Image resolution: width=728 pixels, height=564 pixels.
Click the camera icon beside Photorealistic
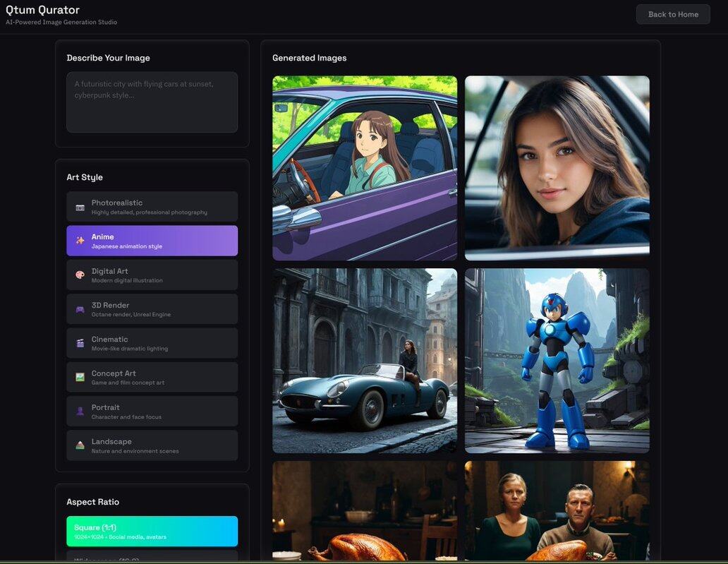click(x=80, y=207)
